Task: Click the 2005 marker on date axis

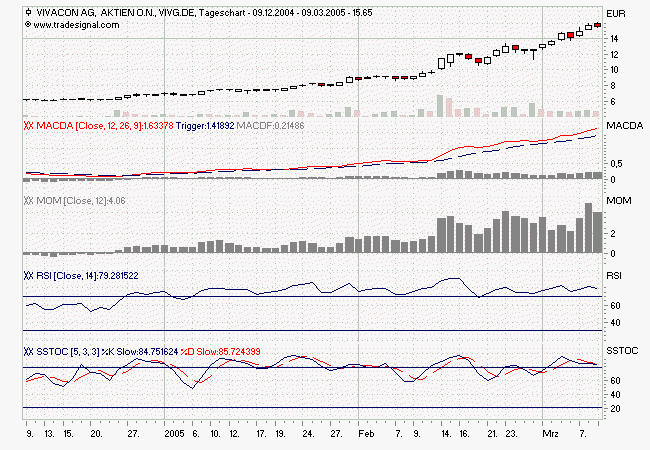Action: (174, 436)
